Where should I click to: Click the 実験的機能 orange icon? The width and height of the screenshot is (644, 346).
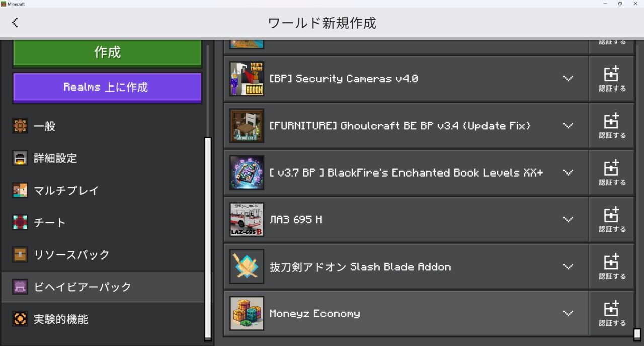click(x=20, y=319)
